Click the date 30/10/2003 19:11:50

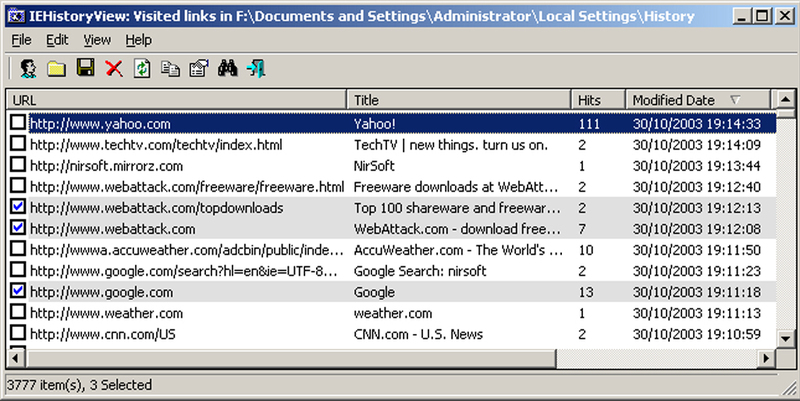pyautogui.click(x=696, y=250)
